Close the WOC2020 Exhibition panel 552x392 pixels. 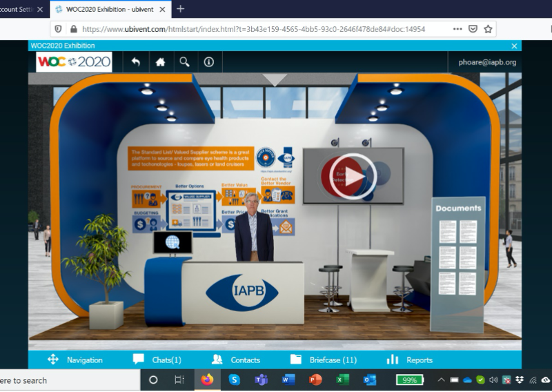click(514, 46)
